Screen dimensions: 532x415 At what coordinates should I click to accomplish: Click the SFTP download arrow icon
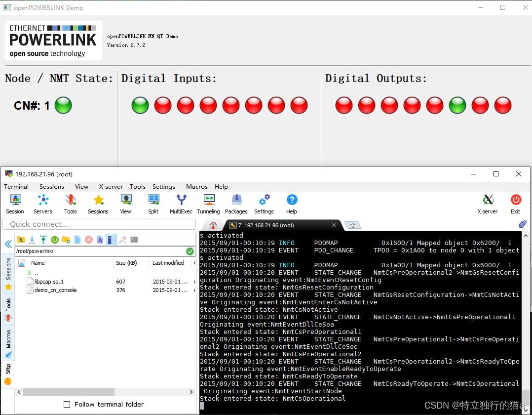tap(32, 240)
